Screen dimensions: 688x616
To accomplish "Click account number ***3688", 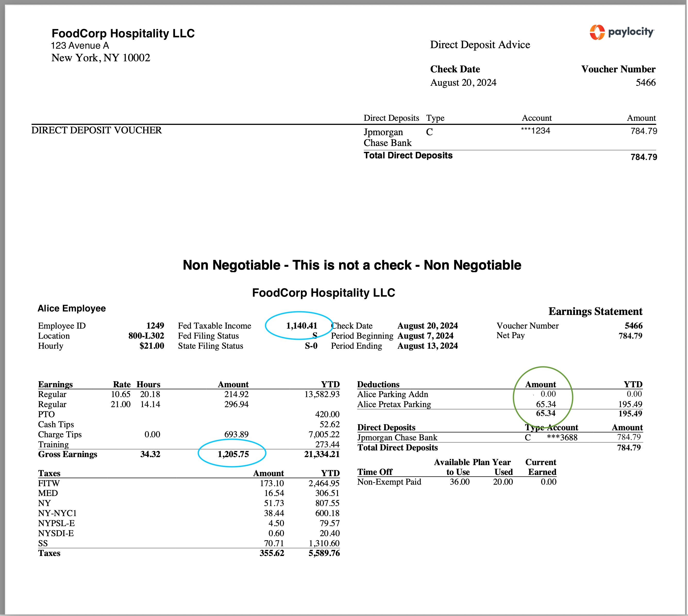I will tap(562, 437).
